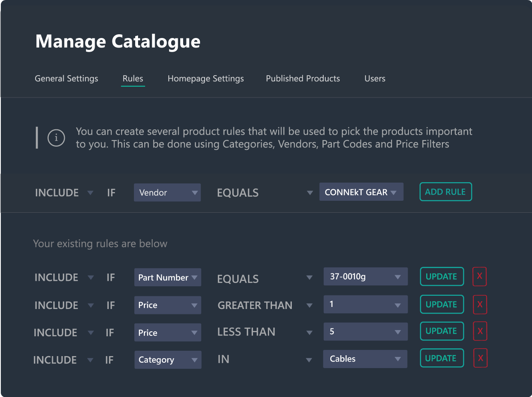Open the Homepage Settings tab

click(205, 78)
